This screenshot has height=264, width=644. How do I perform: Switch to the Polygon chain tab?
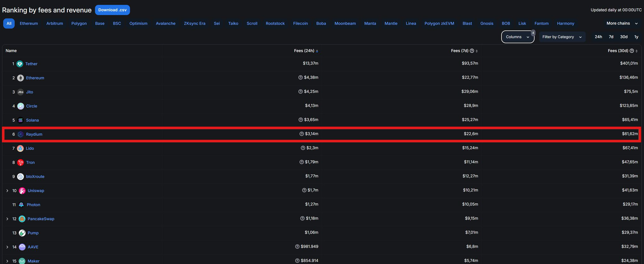point(79,23)
